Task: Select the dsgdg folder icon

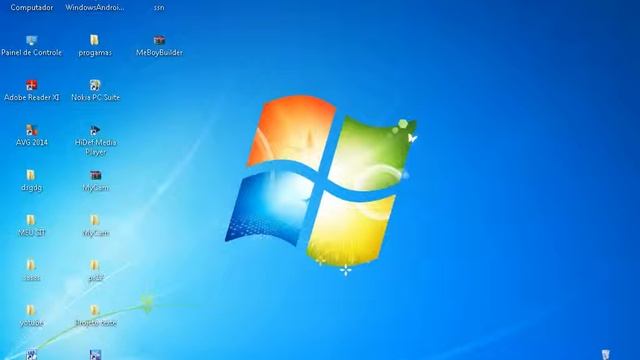Action: [x=31, y=175]
